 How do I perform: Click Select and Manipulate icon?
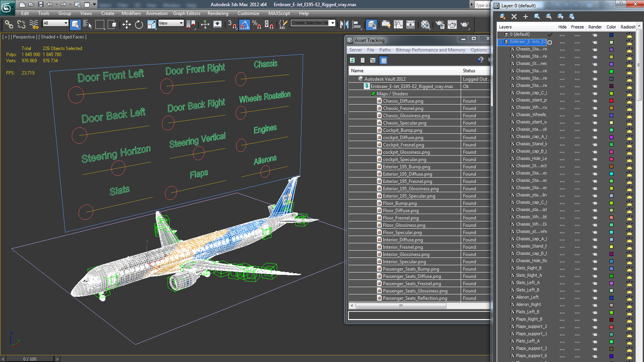click(x=205, y=24)
